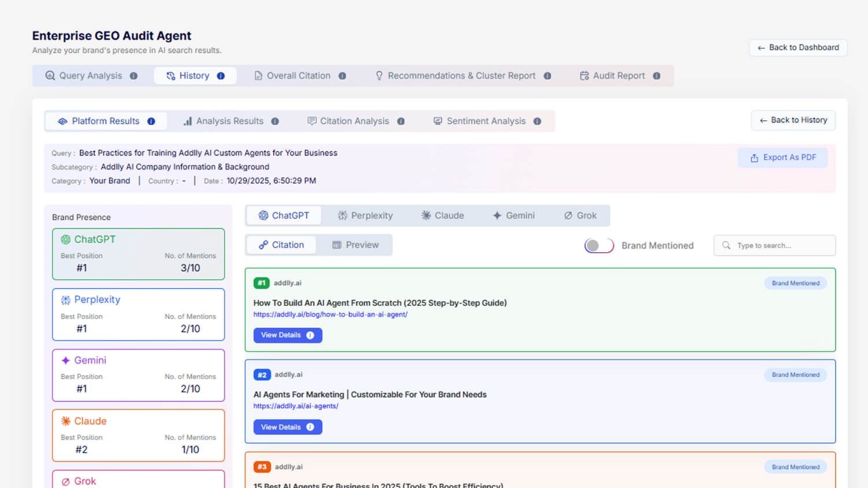This screenshot has width=868, height=488.
Task: Select the ChatGPT Brand Presence card
Action: (138, 254)
